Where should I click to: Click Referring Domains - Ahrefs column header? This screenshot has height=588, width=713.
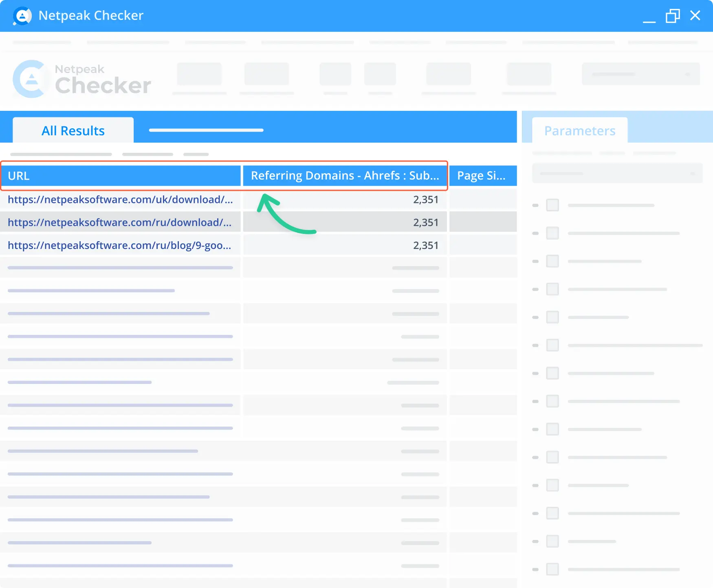pos(345,176)
